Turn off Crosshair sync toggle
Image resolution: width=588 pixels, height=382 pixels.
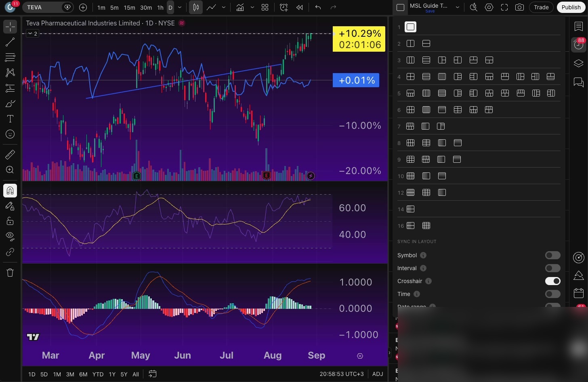click(553, 281)
